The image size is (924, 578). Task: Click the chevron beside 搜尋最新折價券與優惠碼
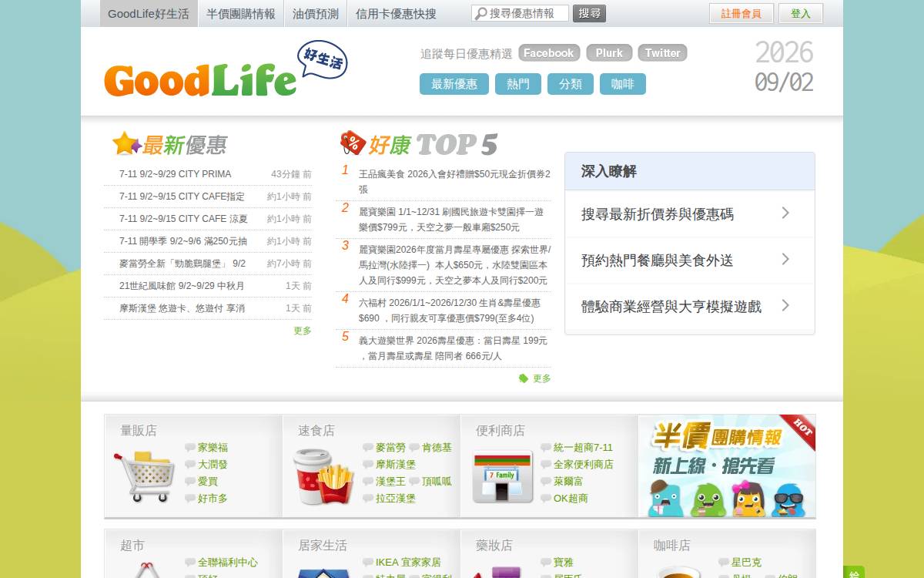click(785, 213)
